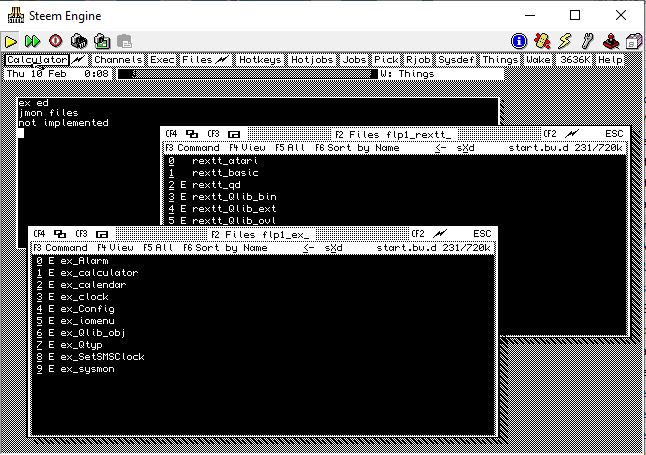The height and width of the screenshot is (455, 646).
Task: Click F6 Sort by Name in flp1_rextt_ window
Action: pyautogui.click(x=357, y=148)
